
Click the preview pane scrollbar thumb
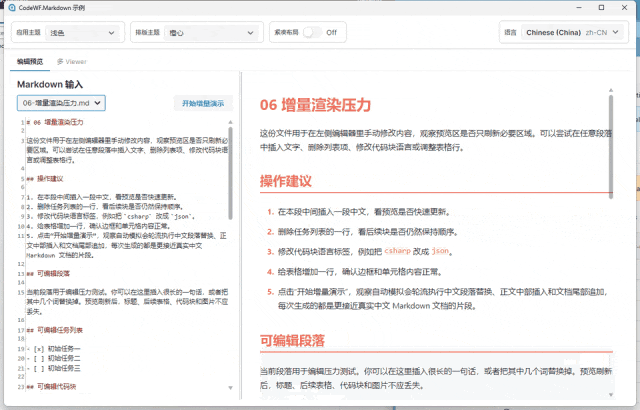click(611, 147)
